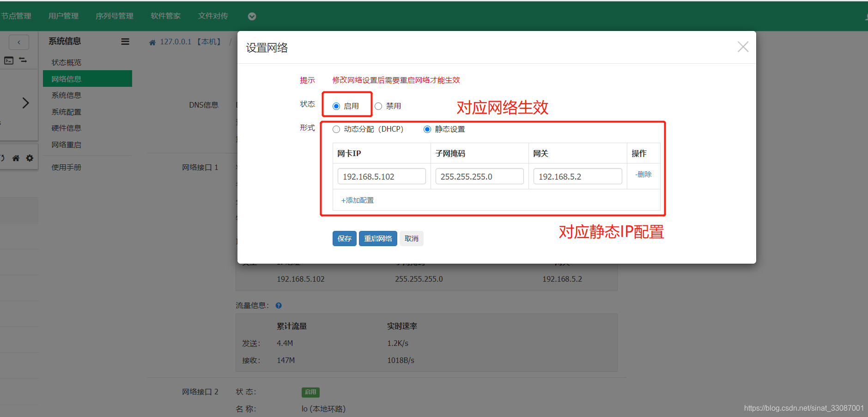Expand the node using the right chevron arrow
868x417 pixels.
[25, 103]
